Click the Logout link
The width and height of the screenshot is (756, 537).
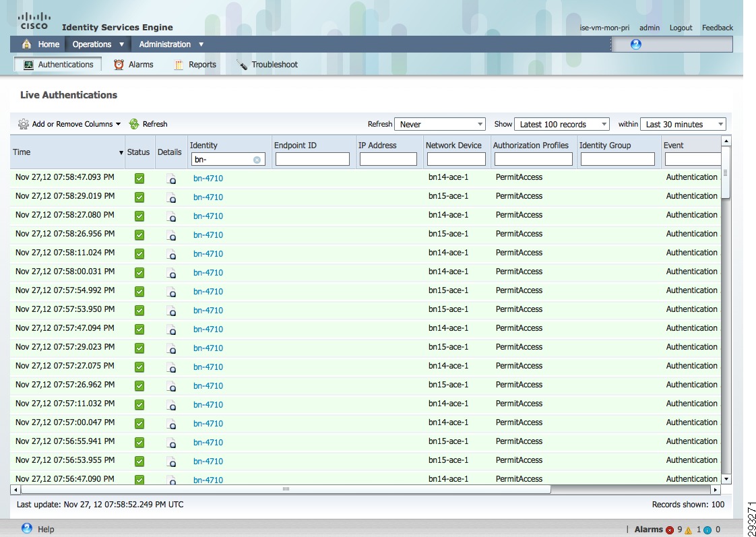(x=681, y=28)
